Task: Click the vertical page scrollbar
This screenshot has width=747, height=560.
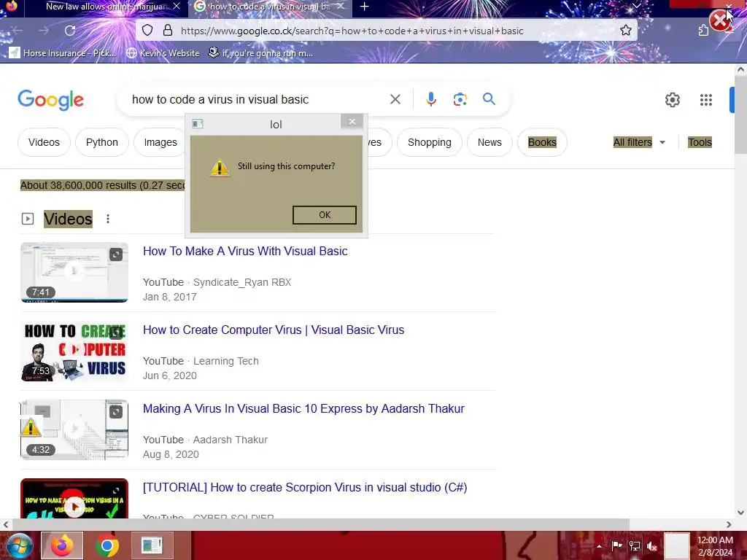Action: 740,114
